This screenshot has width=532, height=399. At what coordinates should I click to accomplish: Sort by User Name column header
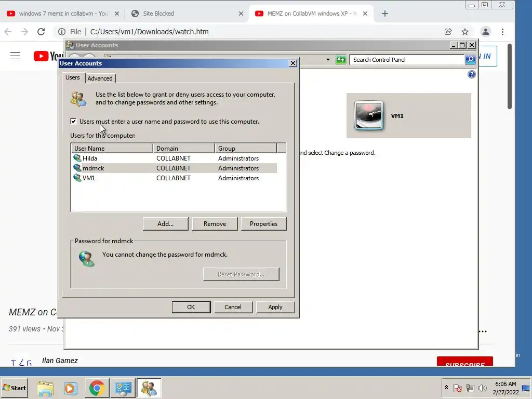pyautogui.click(x=112, y=148)
